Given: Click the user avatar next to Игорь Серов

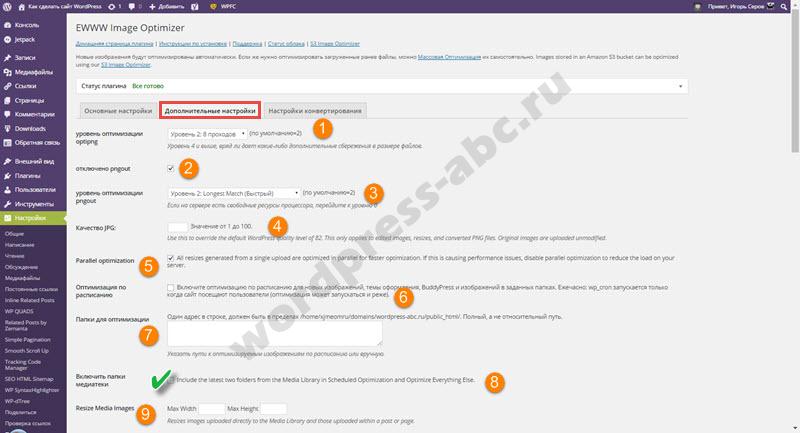Looking at the screenshot, I should (770, 6).
